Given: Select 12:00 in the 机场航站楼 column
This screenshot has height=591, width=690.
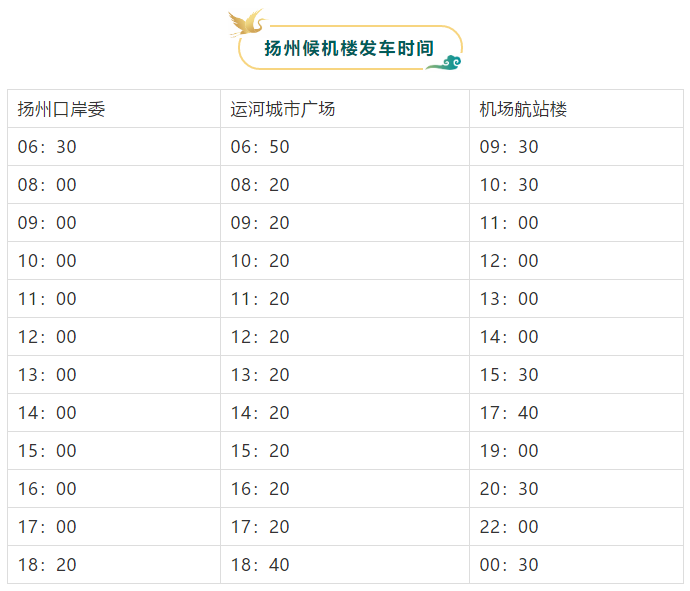Looking at the screenshot, I should click(x=576, y=261).
